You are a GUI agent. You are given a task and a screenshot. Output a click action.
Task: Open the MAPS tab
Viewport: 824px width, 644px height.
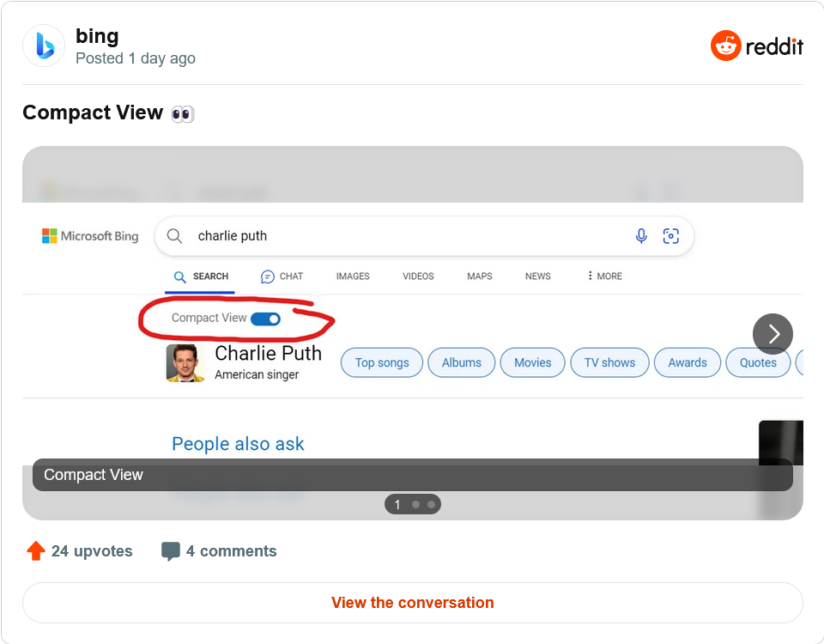point(480,276)
